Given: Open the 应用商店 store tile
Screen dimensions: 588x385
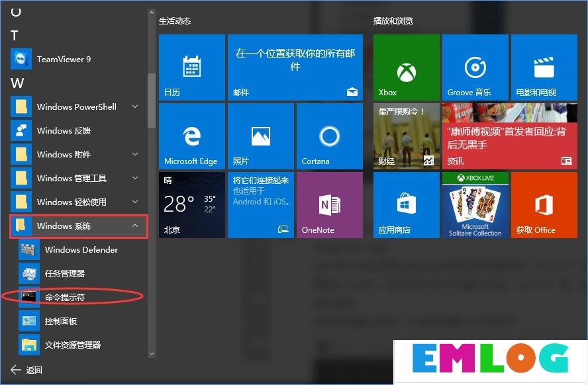Looking at the screenshot, I should pos(406,205).
